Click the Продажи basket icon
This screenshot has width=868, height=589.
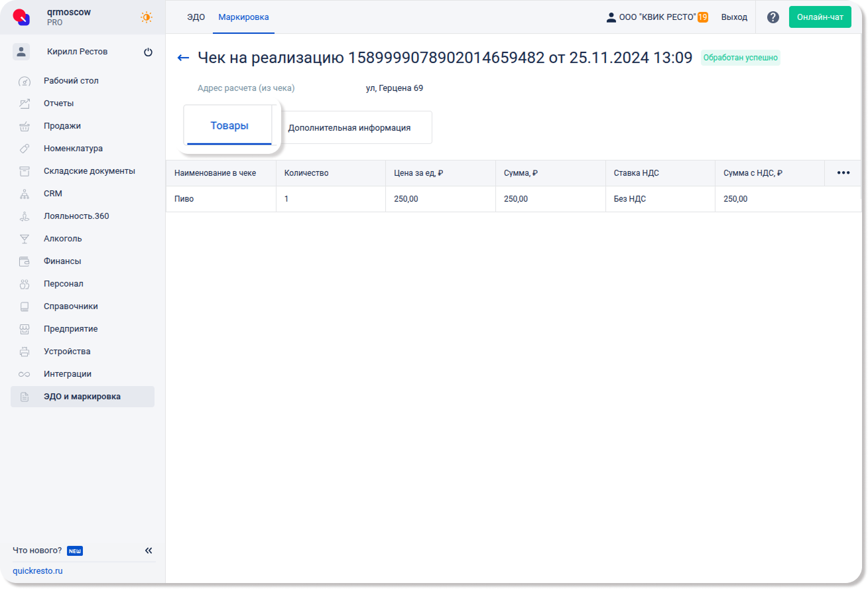point(25,126)
